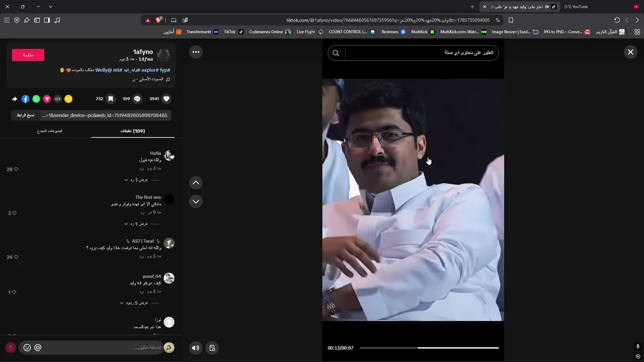Go to the previous video with the up arrow
Screen dimensions: 644x362
(196, 183)
